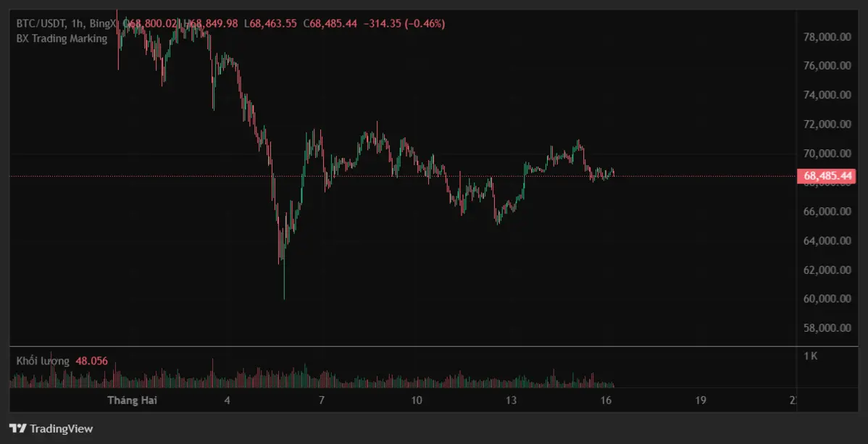This screenshot has width=868, height=444.
Task: Click the 72,000.00 price axis label
Action: [x=826, y=125]
